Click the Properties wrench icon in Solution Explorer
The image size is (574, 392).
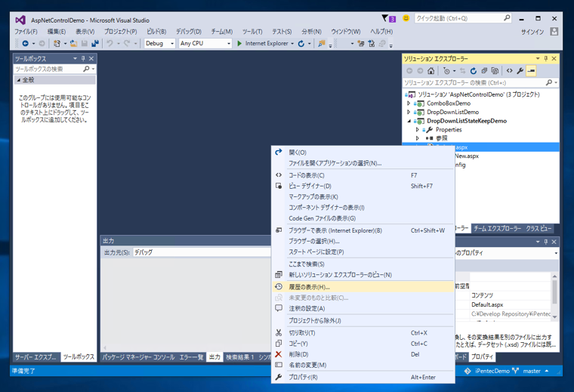coord(520,71)
